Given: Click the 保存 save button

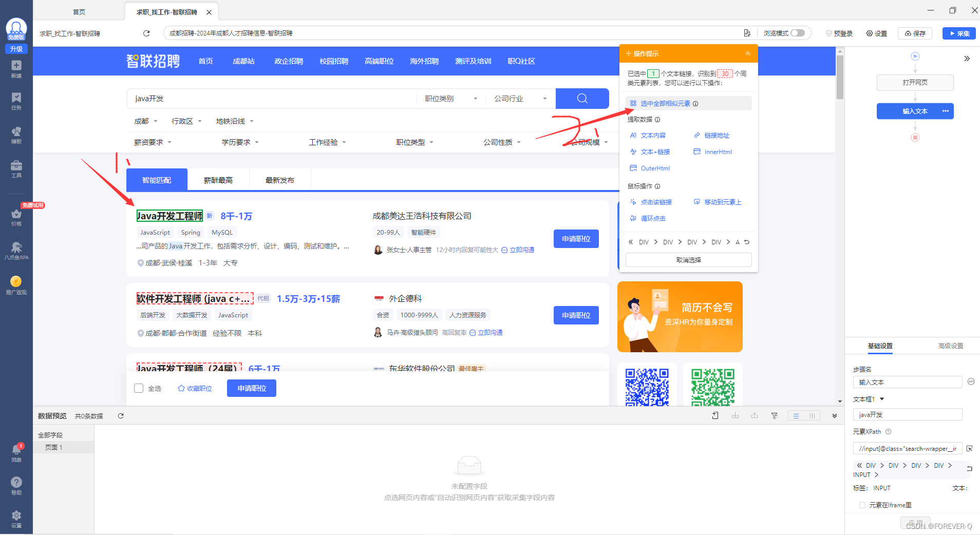Looking at the screenshot, I should point(915,33).
